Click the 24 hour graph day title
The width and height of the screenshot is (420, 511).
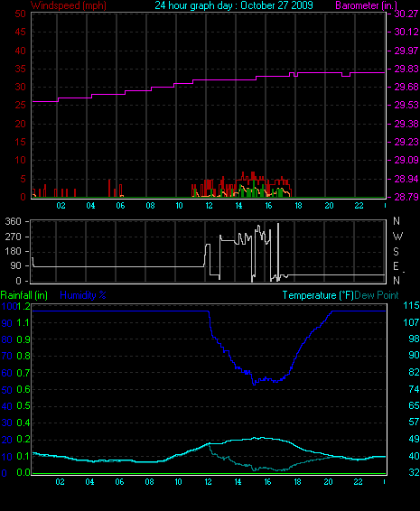coord(234,5)
